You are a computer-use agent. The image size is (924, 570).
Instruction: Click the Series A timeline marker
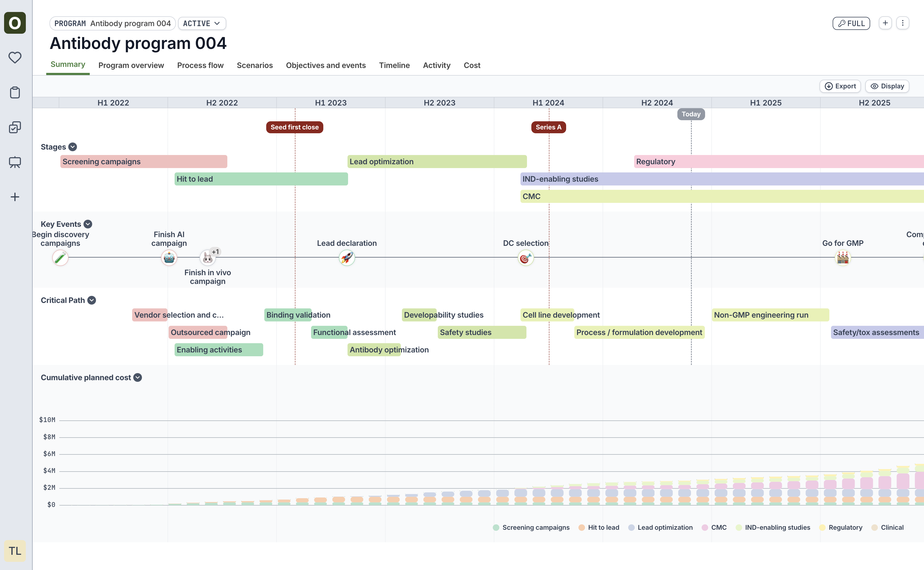click(x=548, y=128)
